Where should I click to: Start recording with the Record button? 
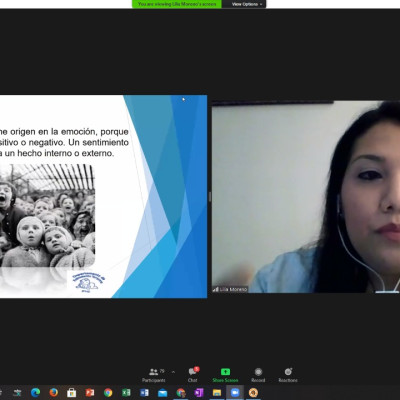(258, 375)
